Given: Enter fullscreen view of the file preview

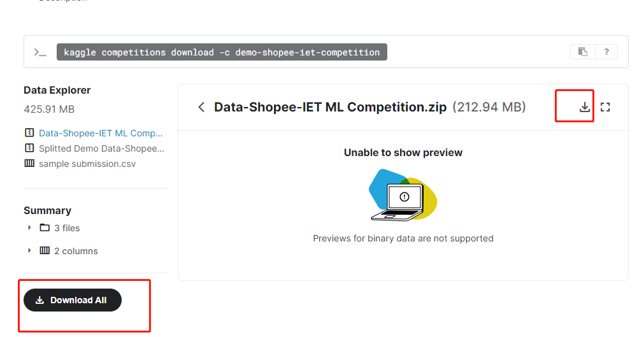Looking at the screenshot, I should [x=605, y=108].
